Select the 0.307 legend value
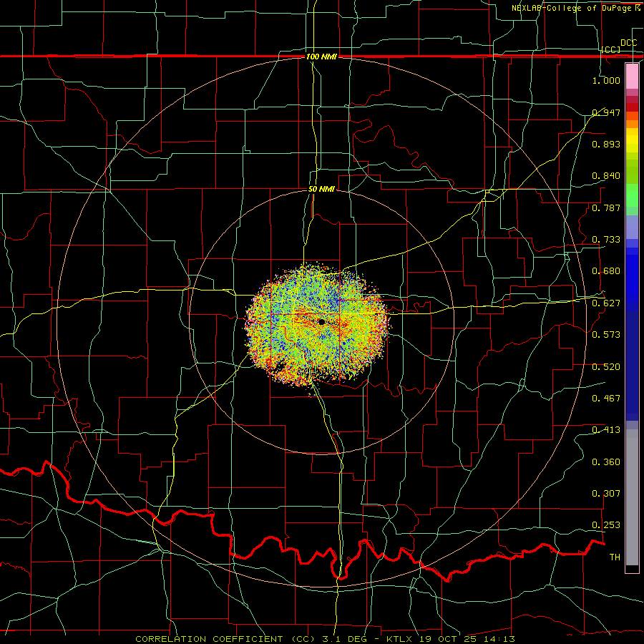The width and height of the screenshot is (644, 644). (x=606, y=494)
